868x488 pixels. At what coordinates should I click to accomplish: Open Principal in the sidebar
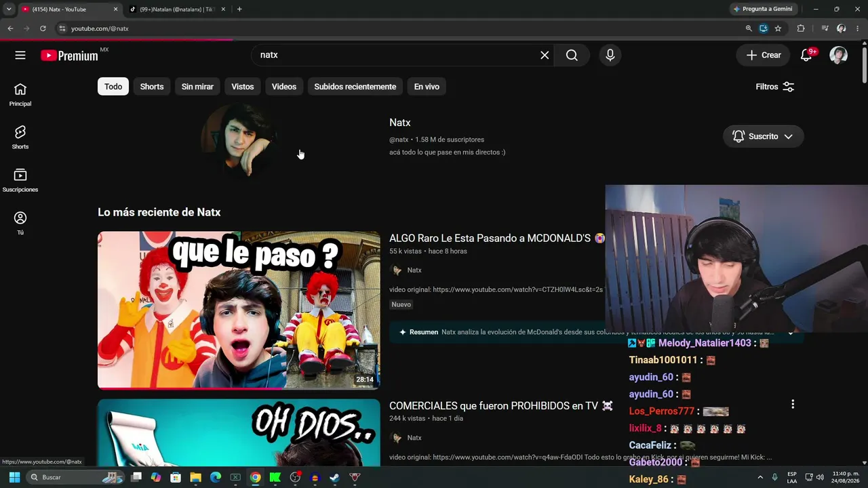tap(20, 95)
